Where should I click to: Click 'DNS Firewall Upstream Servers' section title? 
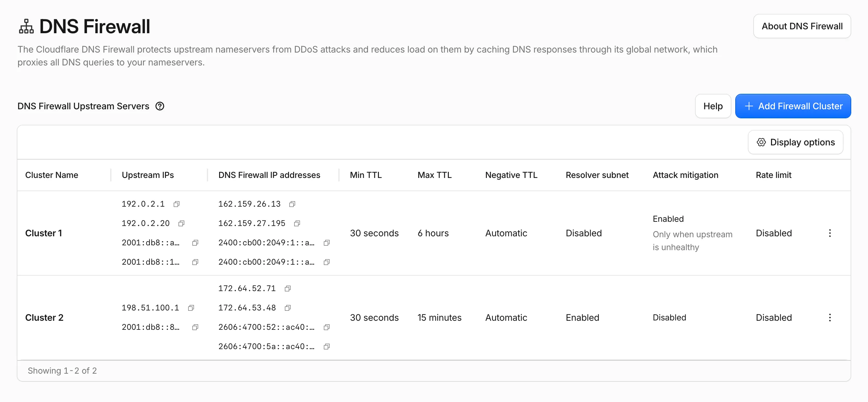pyautogui.click(x=83, y=106)
